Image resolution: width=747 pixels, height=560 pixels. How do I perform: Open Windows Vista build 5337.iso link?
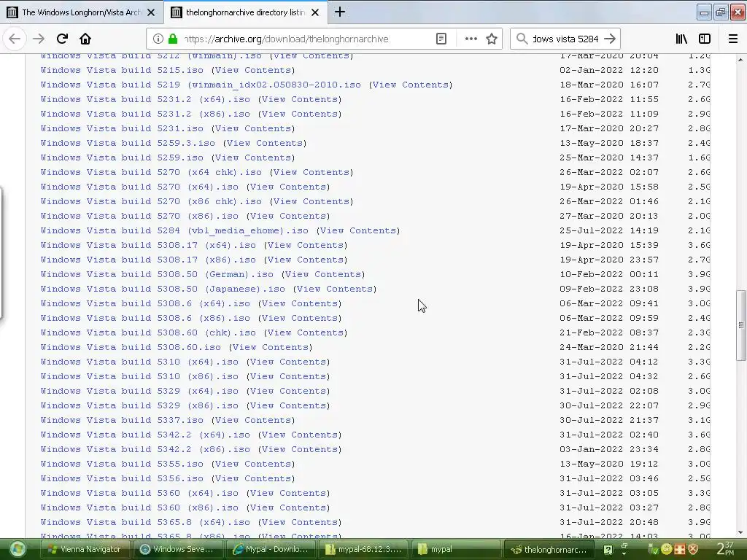(x=122, y=420)
